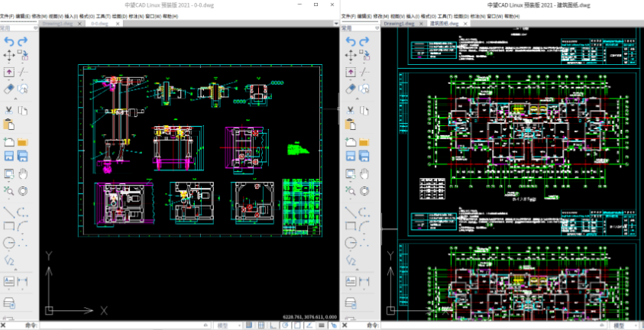Toggle the rightmost status bar button, left window
Viewport: 644px width, 330px height.
point(334,325)
